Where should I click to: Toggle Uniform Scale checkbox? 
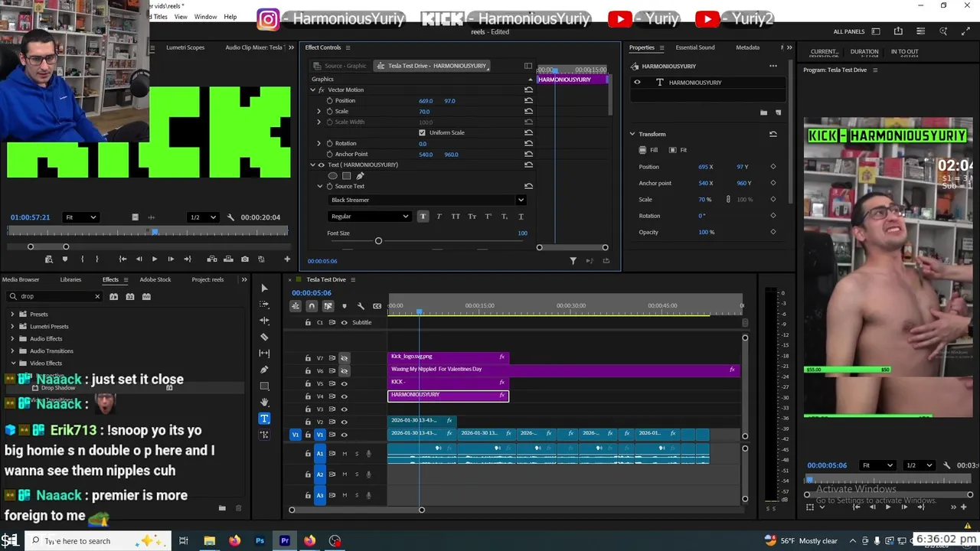click(422, 132)
